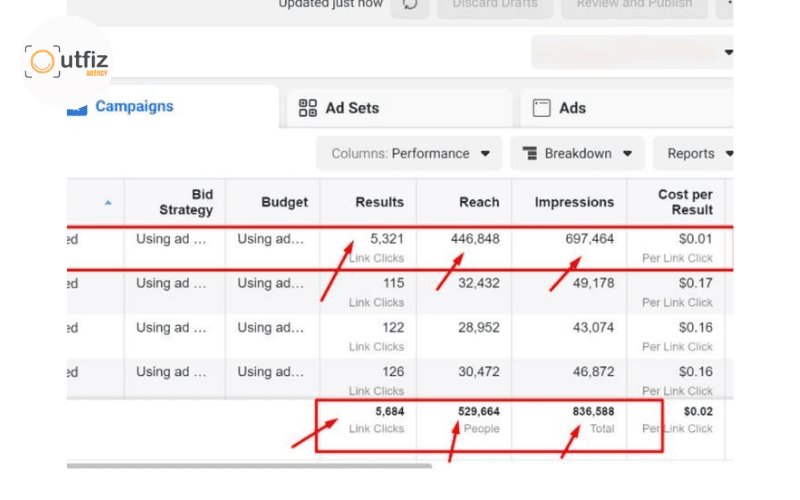Viewport: 800px width, 500px height.
Task: Sort by the Reach column header
Action: pos(479,202)
